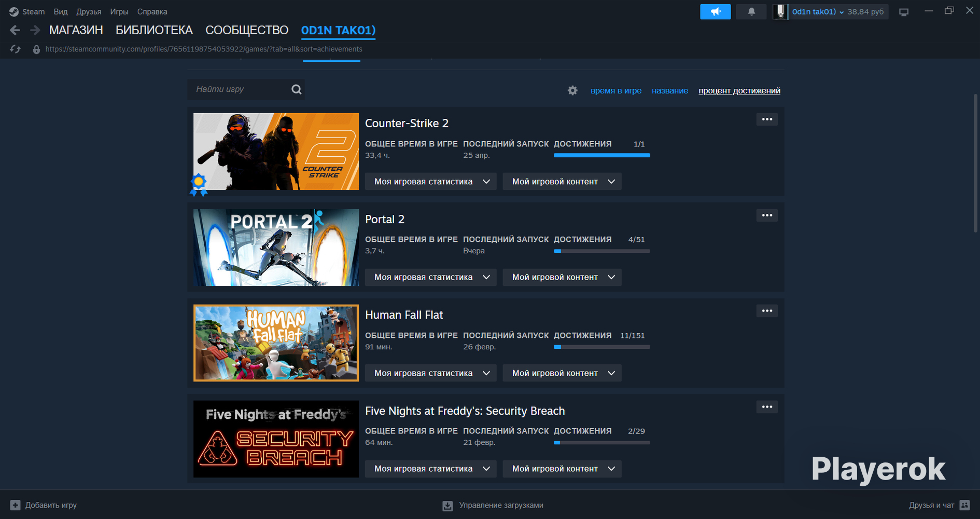
Task: Open the Вид menu
Action: tap(61, 11)
